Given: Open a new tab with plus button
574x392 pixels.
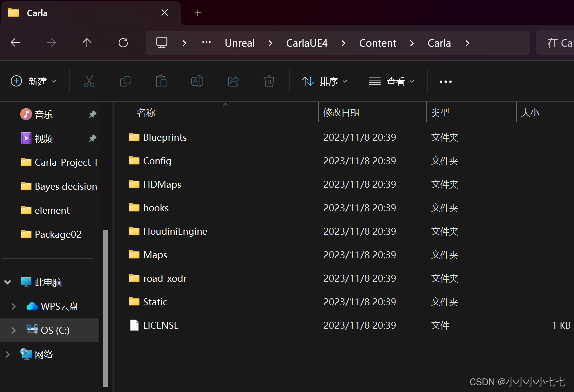Looking at the screenshot, I should 198,13.
